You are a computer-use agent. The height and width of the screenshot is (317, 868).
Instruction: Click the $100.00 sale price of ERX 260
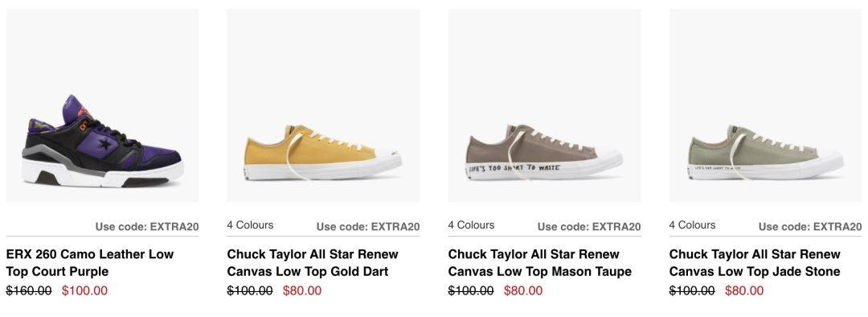tap(84, 291)
